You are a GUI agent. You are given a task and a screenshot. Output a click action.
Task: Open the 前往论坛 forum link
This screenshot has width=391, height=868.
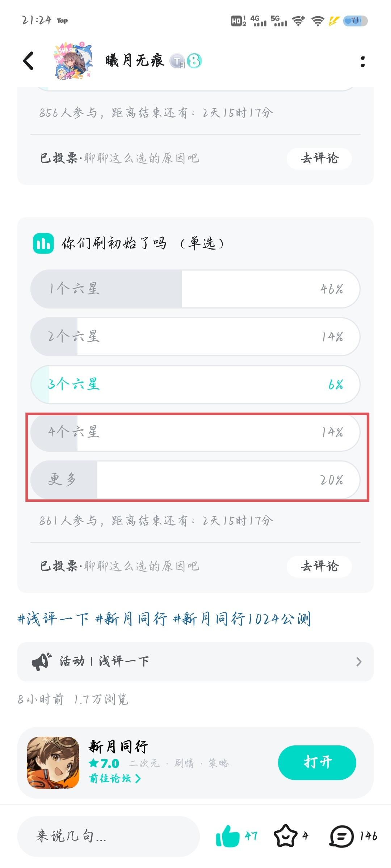[115, 778]
